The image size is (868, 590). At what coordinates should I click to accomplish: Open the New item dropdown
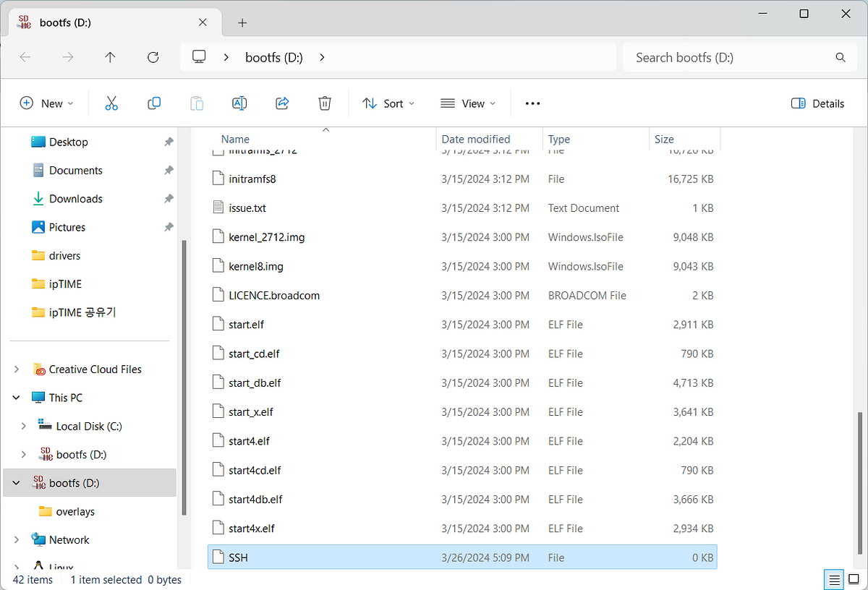(x=47, y=103)
